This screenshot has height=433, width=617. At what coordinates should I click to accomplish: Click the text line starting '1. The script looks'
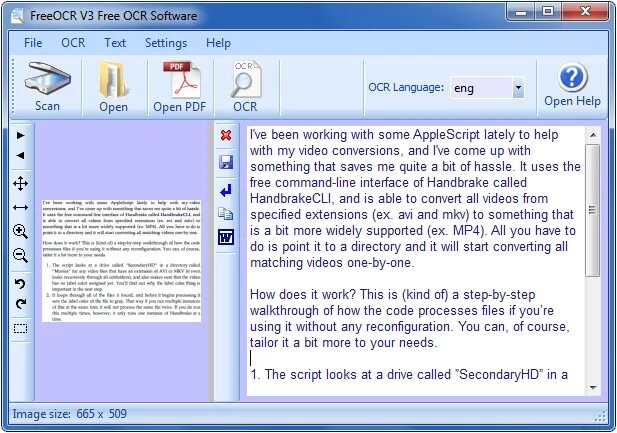coord(408,374)
